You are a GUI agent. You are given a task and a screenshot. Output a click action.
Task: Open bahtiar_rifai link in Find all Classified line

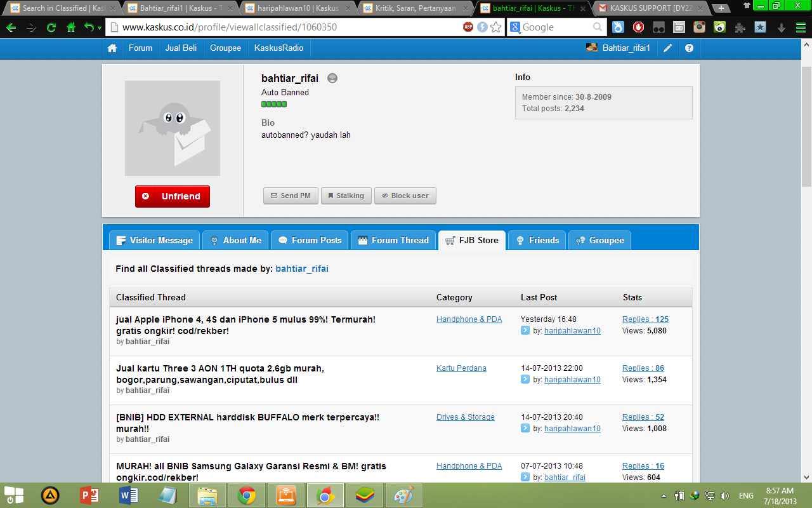click(x=302, y=269)
